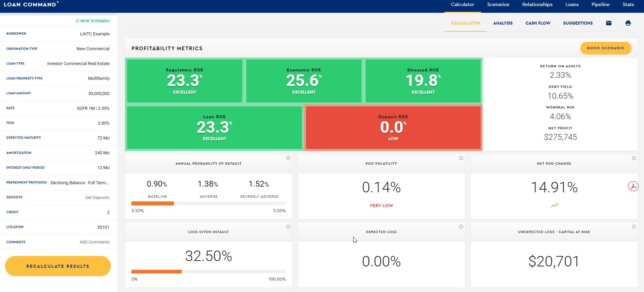The width and height of the screenshot is (644, 292).
Task: Open Prepayment Provision Declining Balance selector
Action: pos(59,183)
